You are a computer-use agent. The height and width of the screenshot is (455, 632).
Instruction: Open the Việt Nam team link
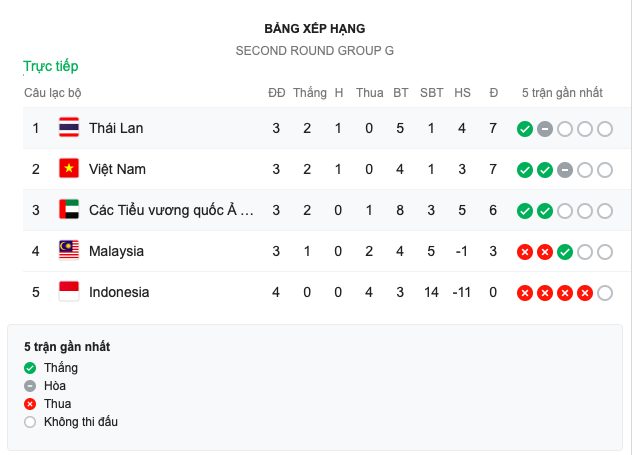coord(117,169)
